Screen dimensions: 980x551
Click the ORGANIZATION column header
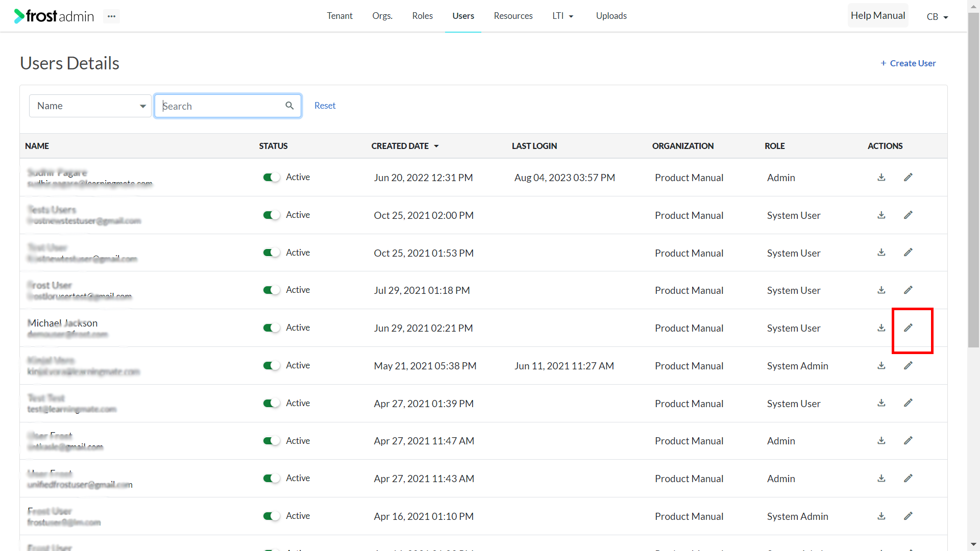click(682, 146)
